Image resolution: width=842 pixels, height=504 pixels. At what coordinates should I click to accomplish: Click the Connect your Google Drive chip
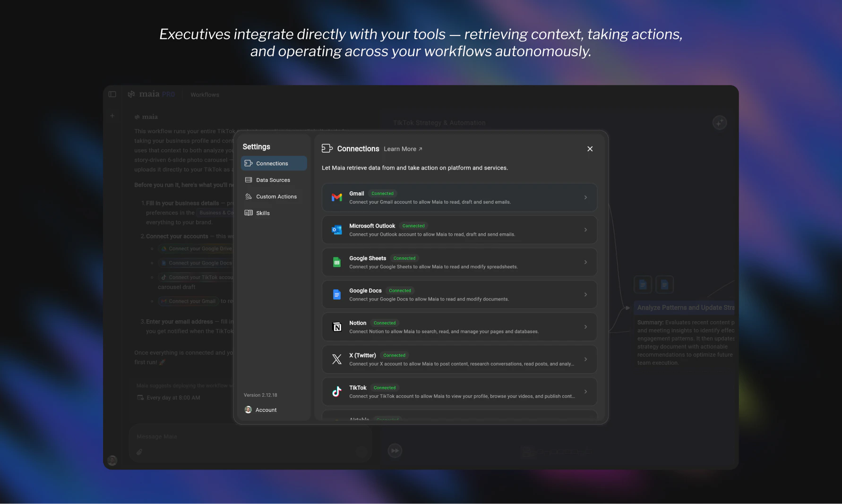pyautogui.click(x=196, y=248)
